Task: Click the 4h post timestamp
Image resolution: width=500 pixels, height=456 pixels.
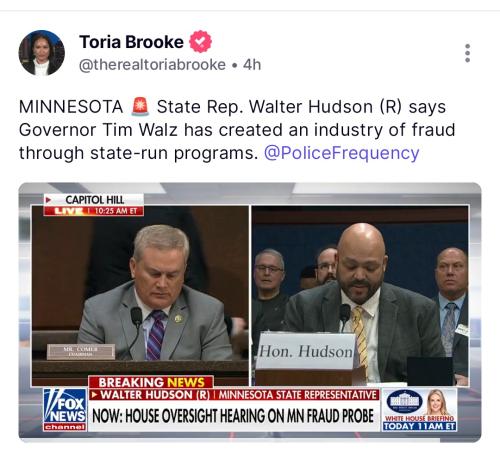Action: (252, 65)
